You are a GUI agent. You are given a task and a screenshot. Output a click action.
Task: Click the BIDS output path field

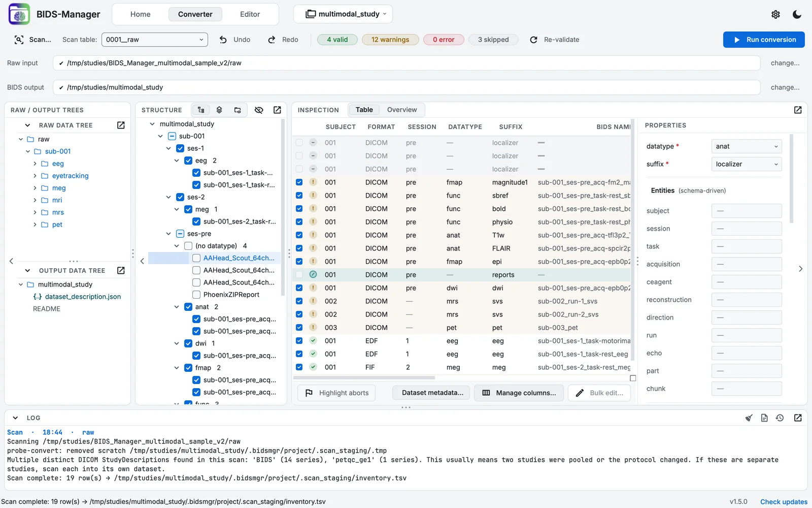point(407,87)
